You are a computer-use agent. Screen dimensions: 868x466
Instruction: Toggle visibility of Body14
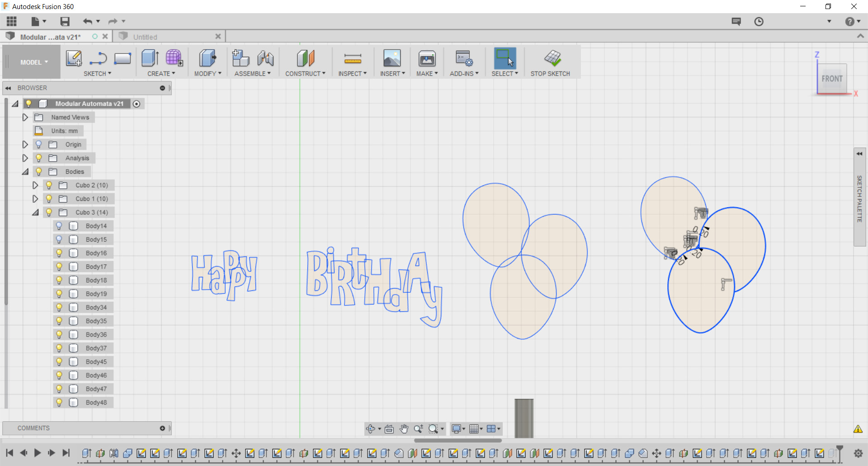click(x=59, y=226)
